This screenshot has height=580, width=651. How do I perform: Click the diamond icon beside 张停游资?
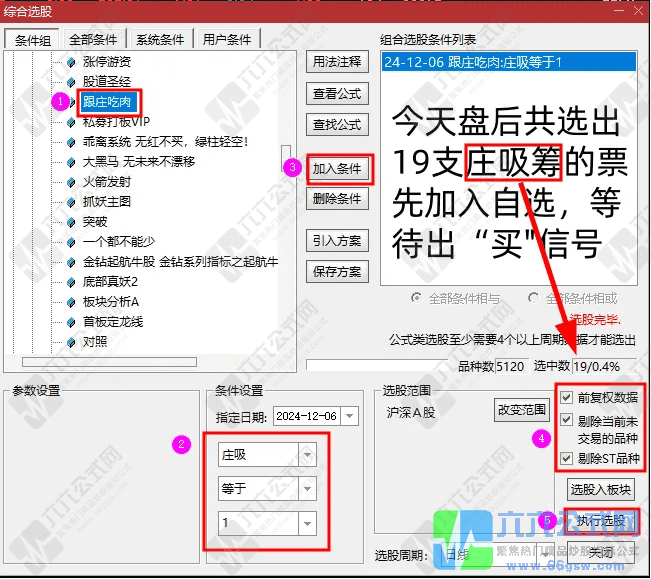point(71,62)
